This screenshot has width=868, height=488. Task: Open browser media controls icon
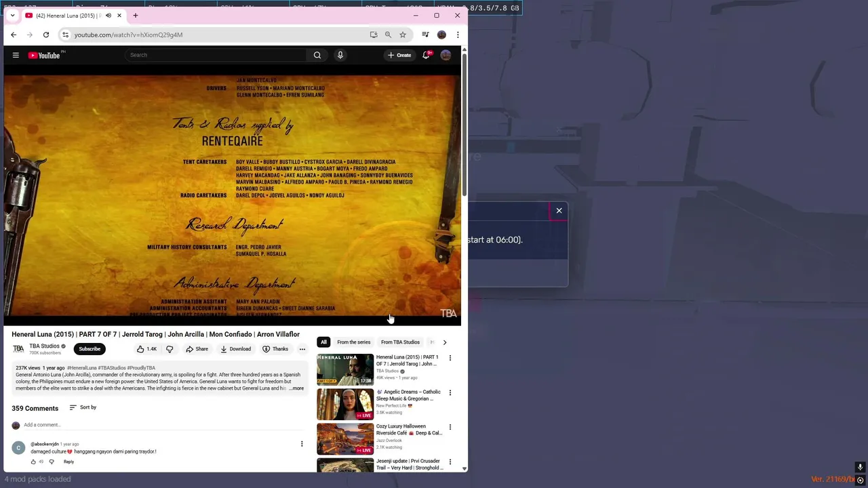click(425, 35)
